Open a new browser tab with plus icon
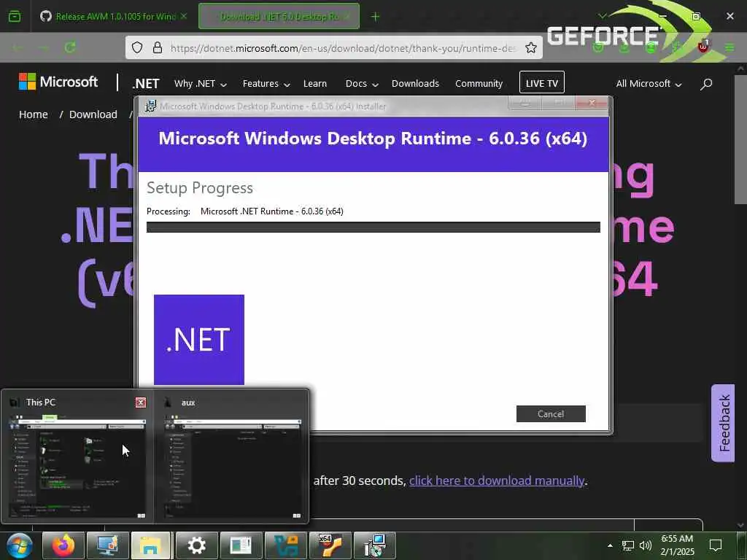 click(376, 17)
